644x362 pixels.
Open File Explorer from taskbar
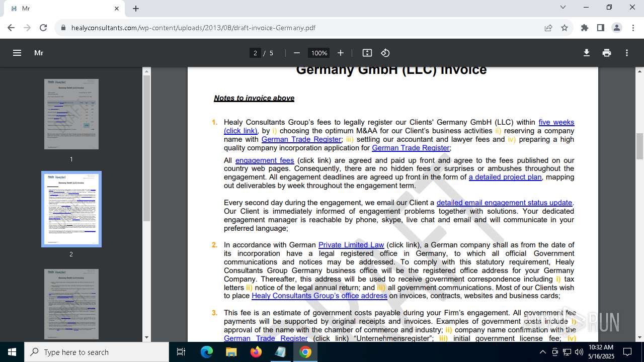[x=231, y=352]
